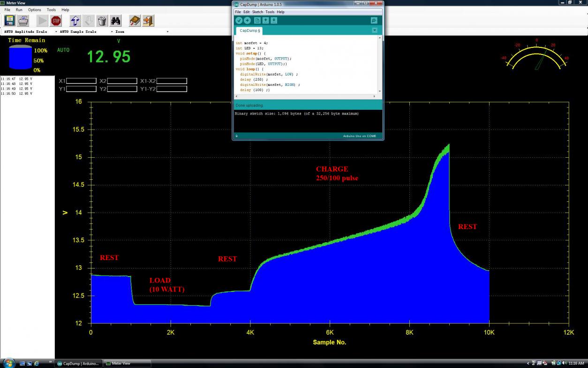
Task: Click the grayed Play/Run arrow in Meter View
Action: click(42, 21)
